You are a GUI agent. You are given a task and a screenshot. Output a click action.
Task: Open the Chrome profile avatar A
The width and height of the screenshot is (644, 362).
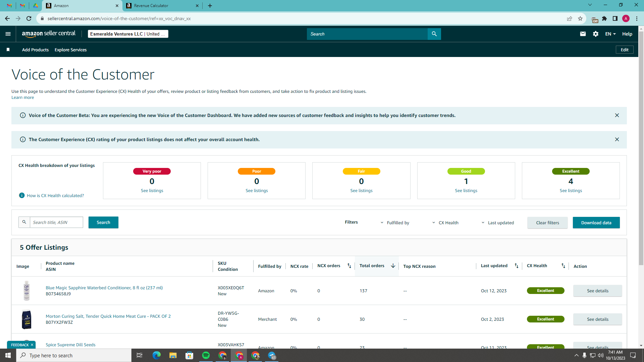(626, 18)
